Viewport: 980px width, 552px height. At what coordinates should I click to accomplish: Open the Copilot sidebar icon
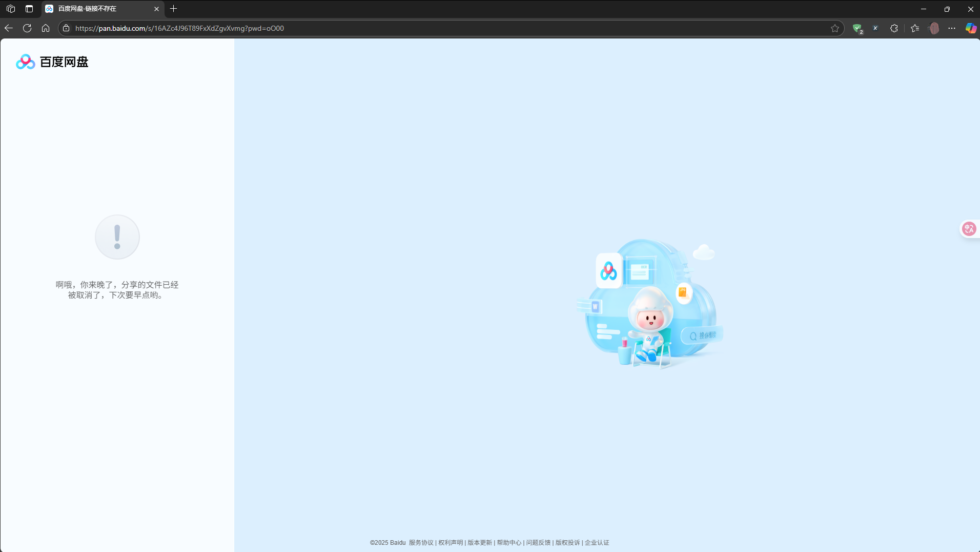[970, 28]
